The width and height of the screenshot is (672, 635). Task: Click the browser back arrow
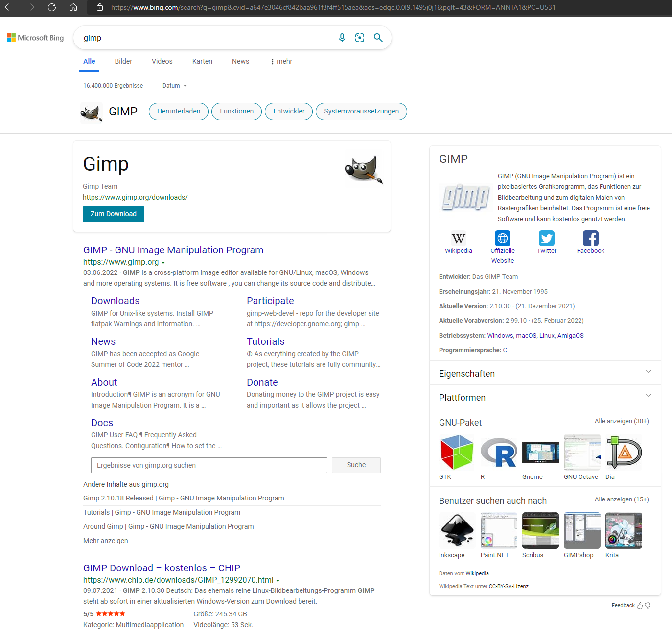coord(9,7)
